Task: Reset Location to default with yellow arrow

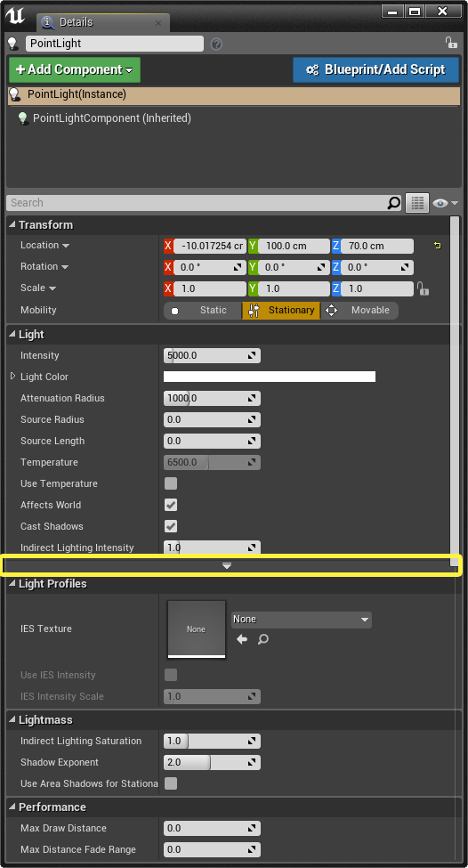Action: [438, 246]
